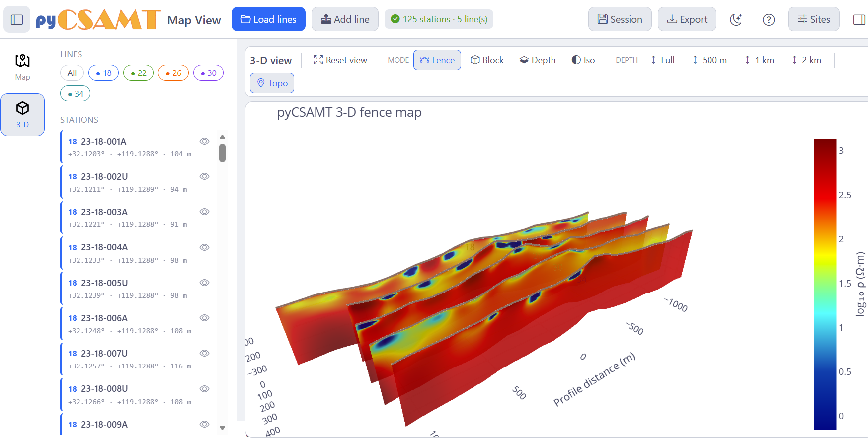Select Fence display mode

(437, 60)
